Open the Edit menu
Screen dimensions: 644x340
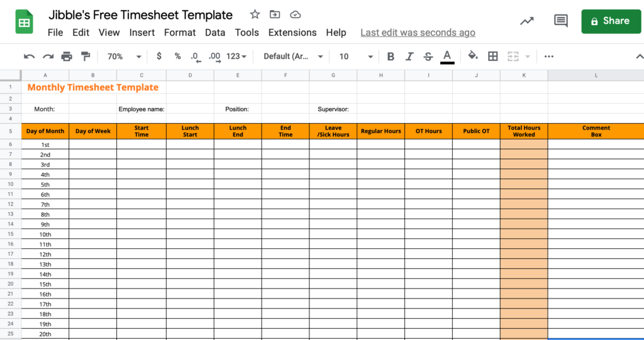(81, 33)
